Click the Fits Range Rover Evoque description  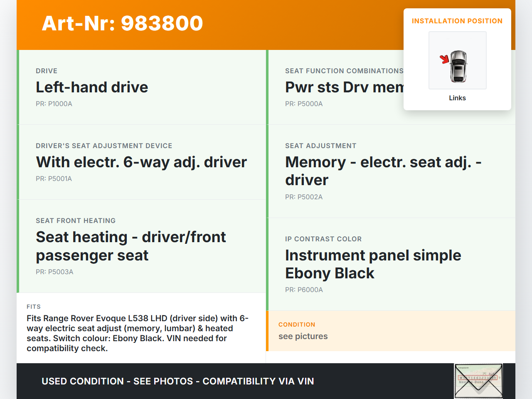coord(138,333)
